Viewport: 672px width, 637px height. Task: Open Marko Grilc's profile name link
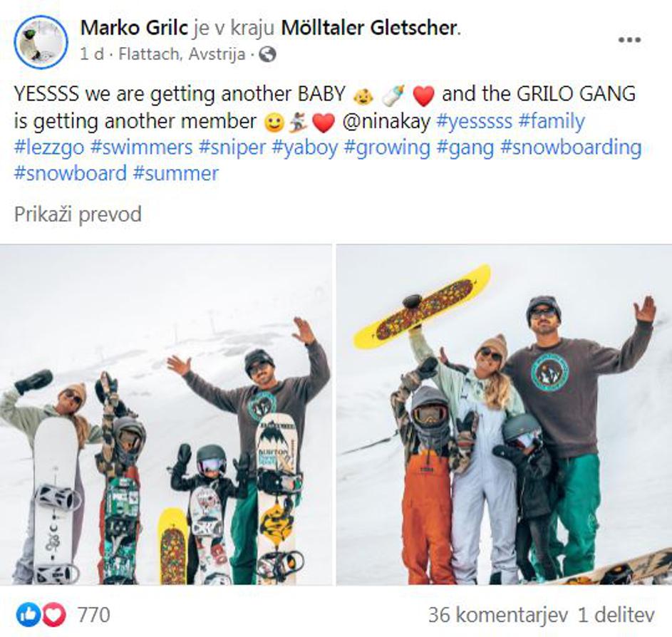point(134,28)
